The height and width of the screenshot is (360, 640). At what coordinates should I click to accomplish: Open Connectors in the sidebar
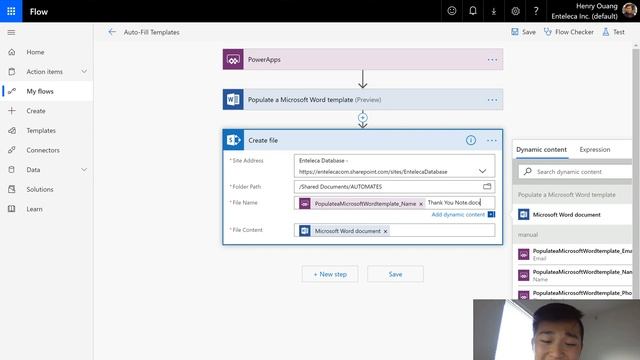tap(47, 150)
